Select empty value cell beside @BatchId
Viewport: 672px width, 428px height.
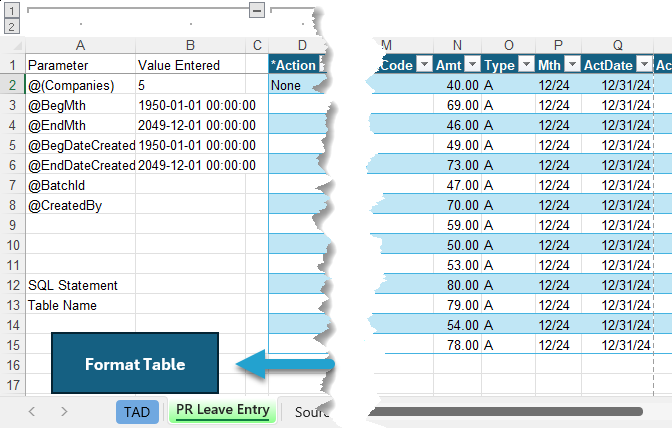[x=191, y=186]
